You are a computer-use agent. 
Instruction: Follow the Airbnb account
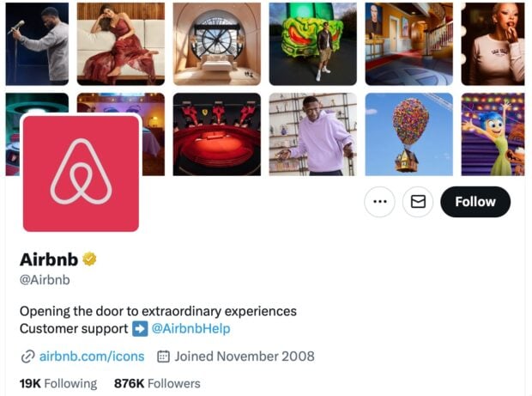pyautogui.click(x=475, y=202)
